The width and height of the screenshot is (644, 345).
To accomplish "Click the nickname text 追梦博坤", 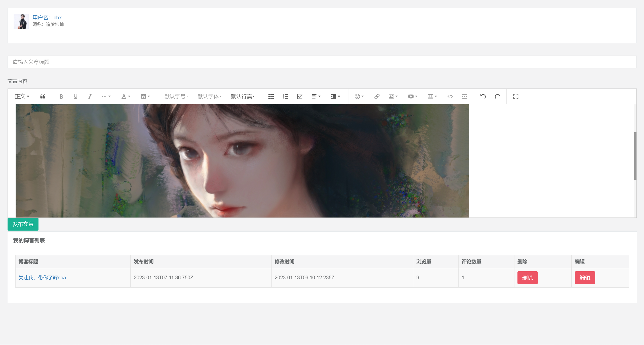I will pos(55,24).
